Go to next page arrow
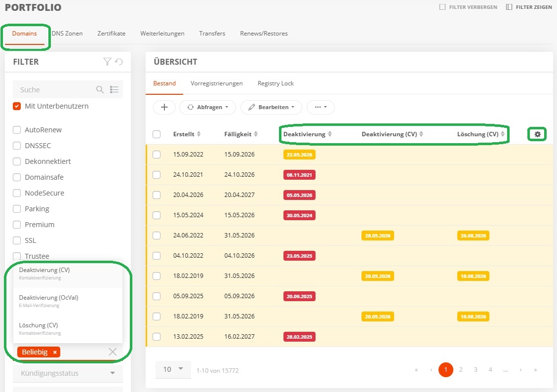The height and width of the screenshot is (392, 557). 520,370
